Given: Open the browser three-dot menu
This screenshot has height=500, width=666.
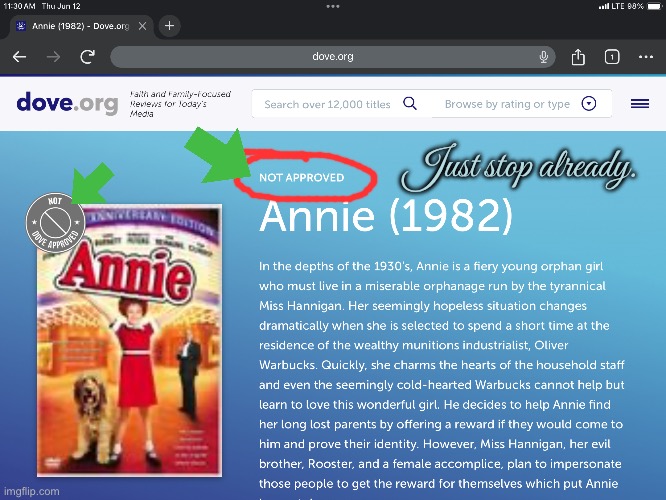Looking at the screenshot, I should coord(646,56).
